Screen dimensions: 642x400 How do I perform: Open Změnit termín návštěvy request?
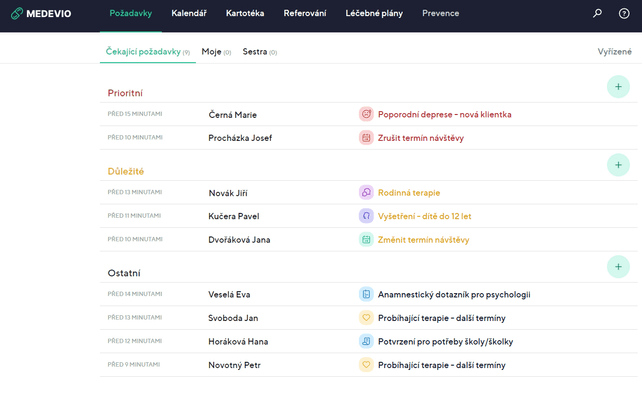point(423,240)
